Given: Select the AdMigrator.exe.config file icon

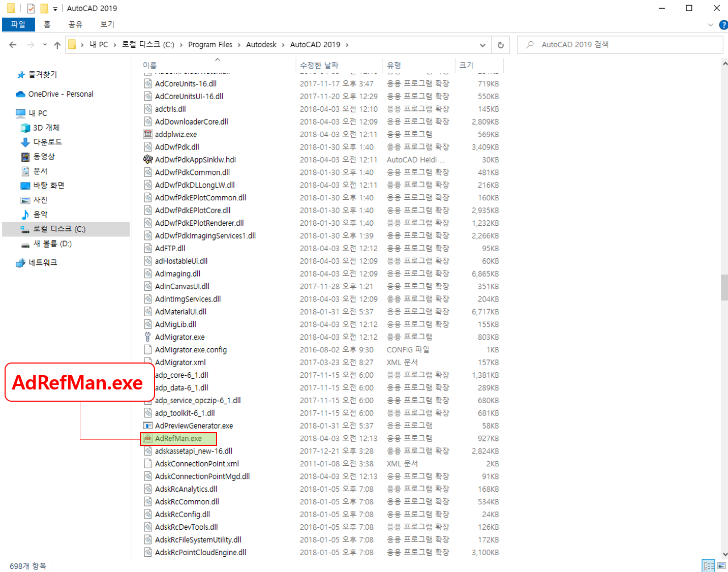Looking at the screenshot, I should [148, 350].
